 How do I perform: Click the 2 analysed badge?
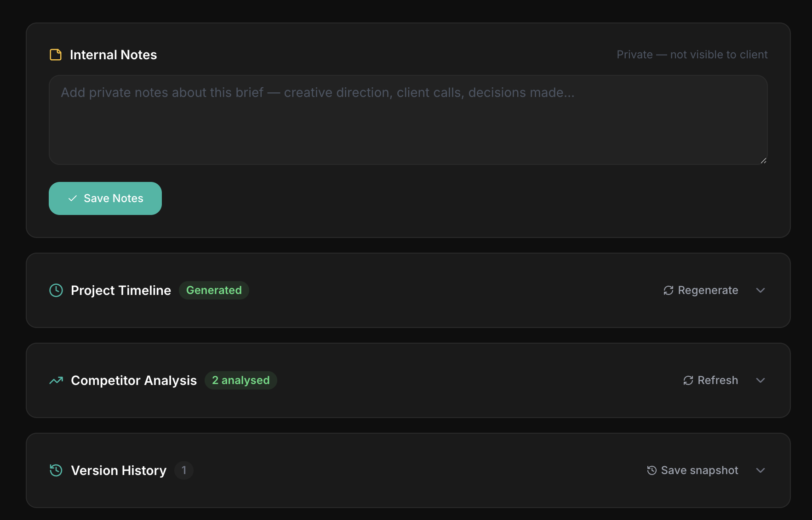[x=241, y=380]
